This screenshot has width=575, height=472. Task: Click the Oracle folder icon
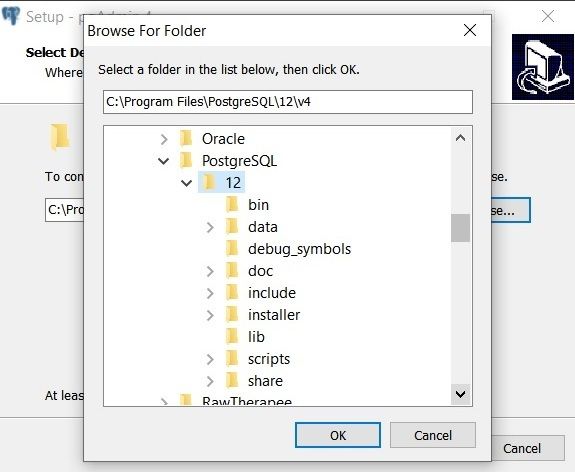(x=186, y=139)
